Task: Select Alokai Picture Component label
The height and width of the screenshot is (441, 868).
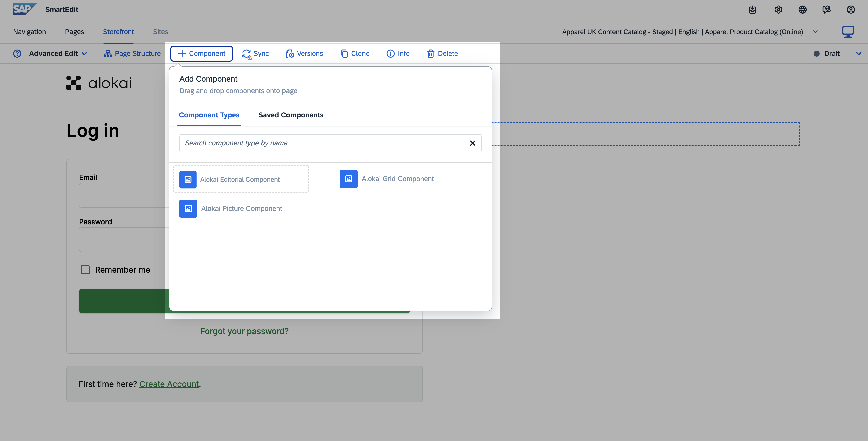Action: (x=242, y=208)
